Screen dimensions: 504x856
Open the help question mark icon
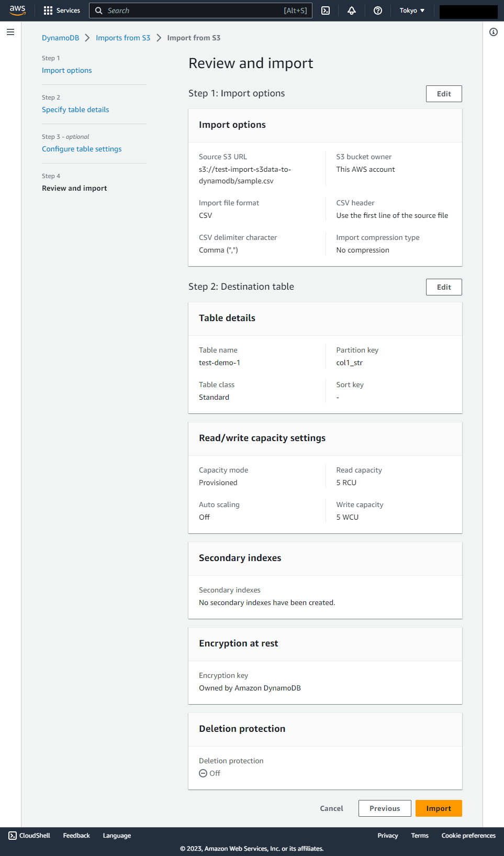point(378,10)
